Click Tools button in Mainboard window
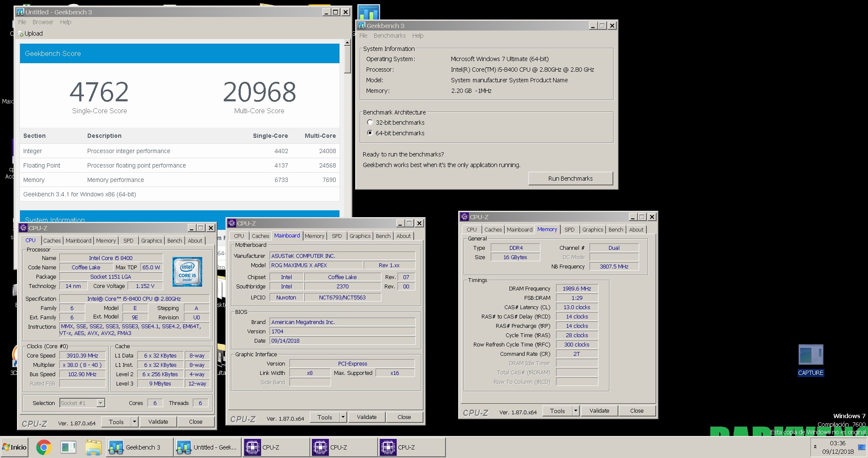 [325, 417]
